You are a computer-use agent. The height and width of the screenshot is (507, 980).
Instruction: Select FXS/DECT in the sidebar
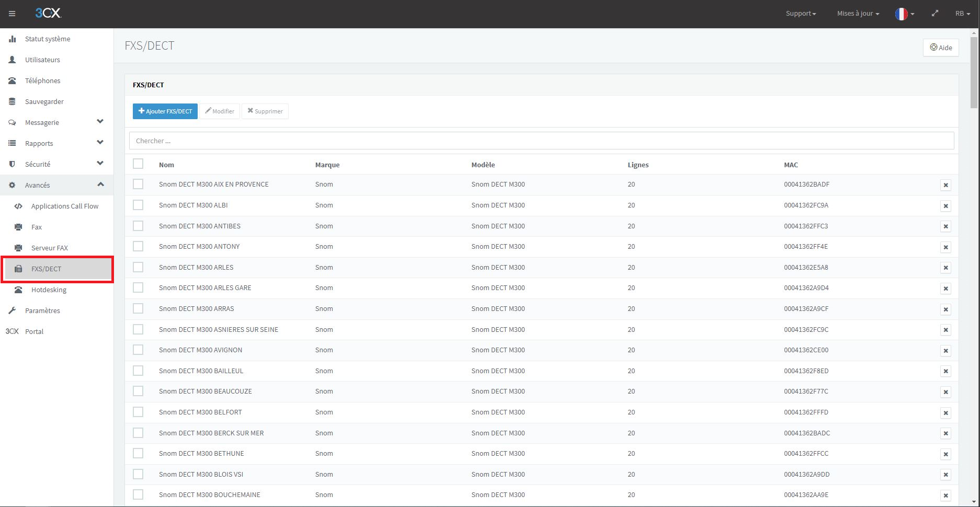coord(56,269)
